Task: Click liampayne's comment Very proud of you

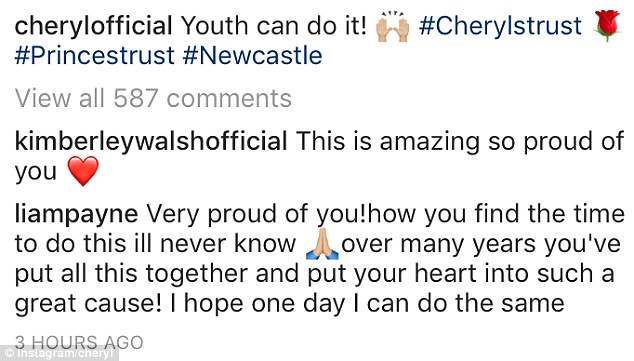Action: point(256,214)
